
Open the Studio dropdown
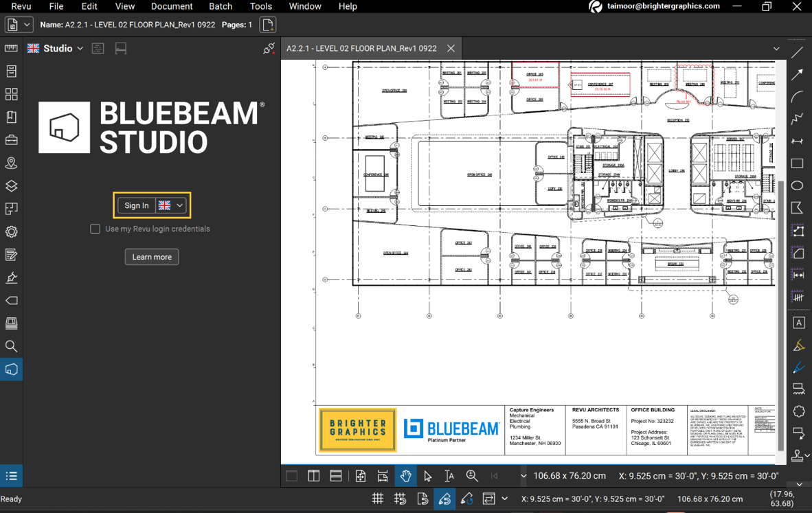80,48
